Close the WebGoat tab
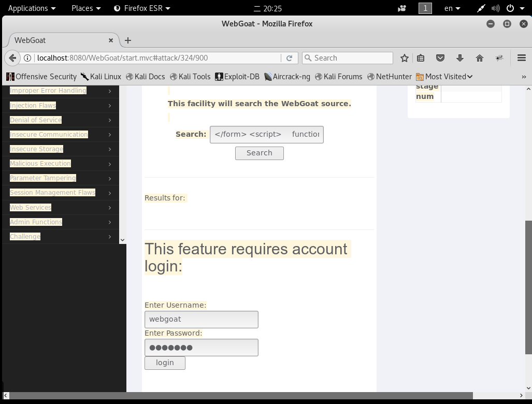Screen dimensions: 532x404 [x=111, y=40]
